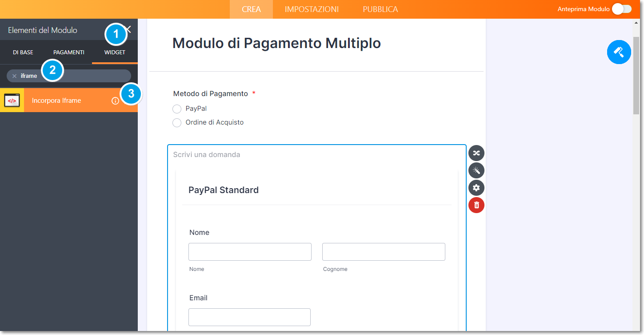
Task: Click the shuffle icon beside the PayPal widget
Action: pyautogui.click(x=476, y=153)
